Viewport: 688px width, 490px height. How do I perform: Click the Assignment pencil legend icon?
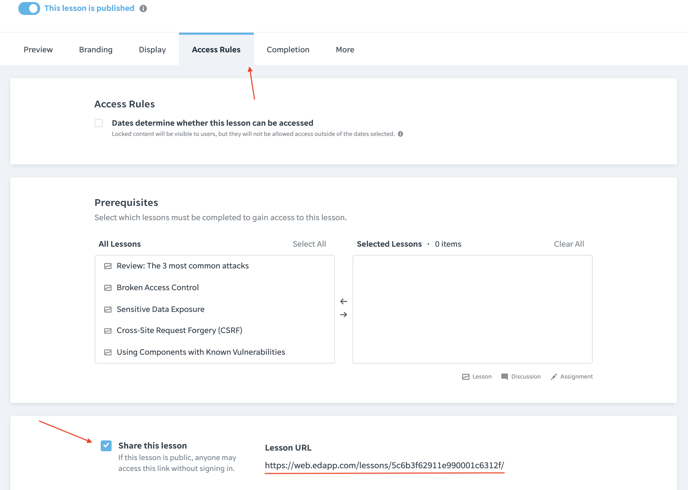click(x=554, y=376)
